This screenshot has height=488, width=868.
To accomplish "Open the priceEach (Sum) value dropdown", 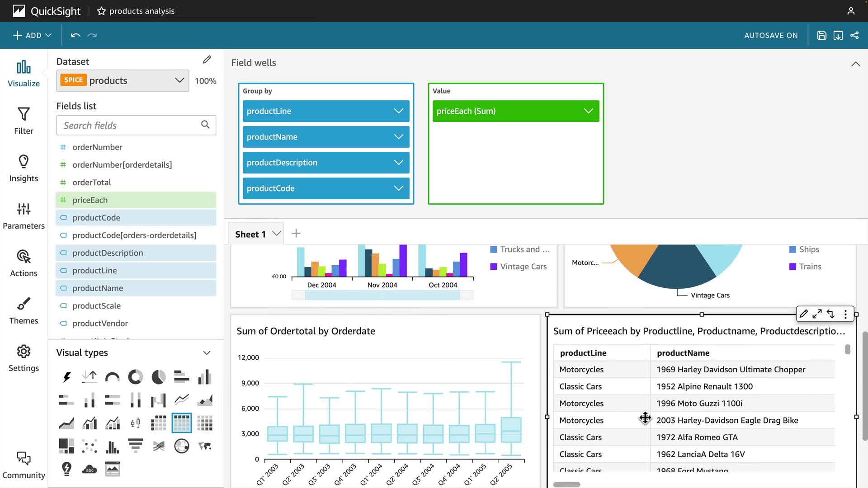I will tap(588, 111).
